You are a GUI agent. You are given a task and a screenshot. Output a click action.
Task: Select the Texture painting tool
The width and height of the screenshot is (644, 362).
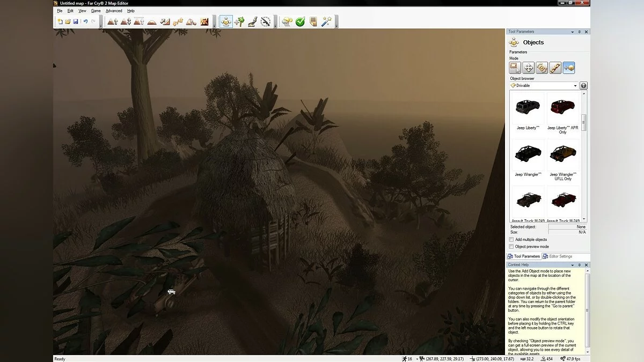click(x=204, y=21)
